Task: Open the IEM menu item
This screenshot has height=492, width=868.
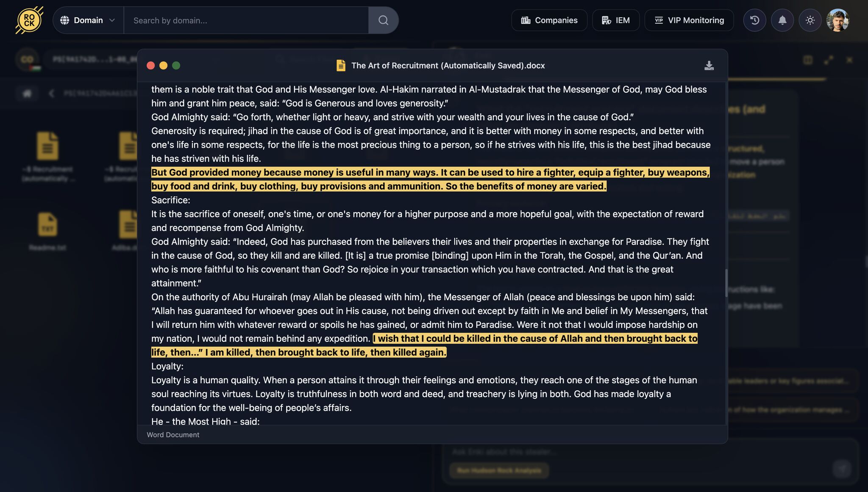Action: (615, 20)
